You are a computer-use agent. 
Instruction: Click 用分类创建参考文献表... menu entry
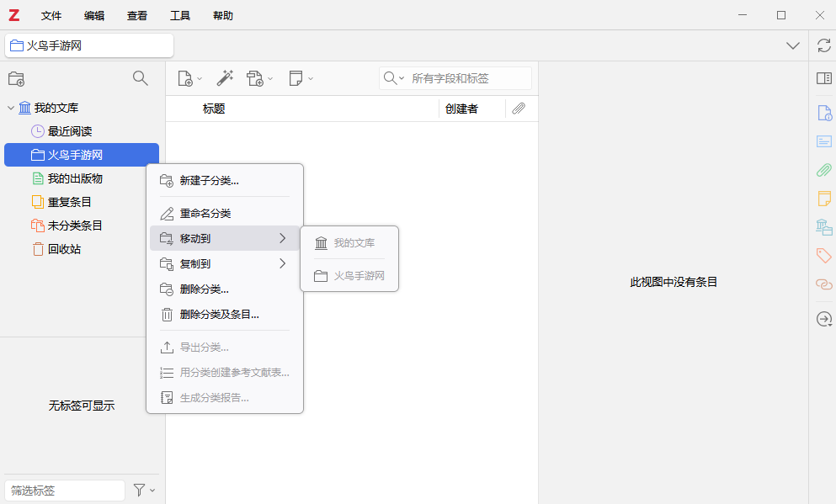tap(225, 373)
